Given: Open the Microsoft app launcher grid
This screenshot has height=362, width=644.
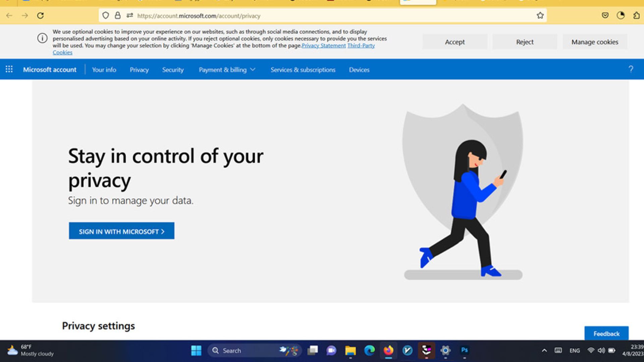Looking at the screenshot, I should [9, 69].
